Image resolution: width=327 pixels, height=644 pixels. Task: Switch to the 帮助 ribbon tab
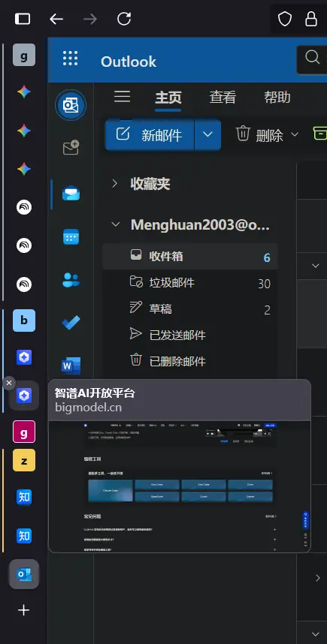click(277, 98)
